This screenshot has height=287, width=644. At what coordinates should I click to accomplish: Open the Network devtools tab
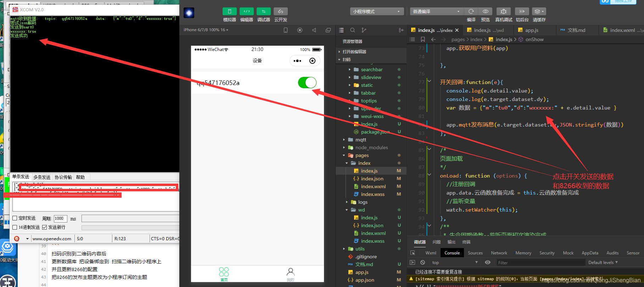(x=499, y=253)
